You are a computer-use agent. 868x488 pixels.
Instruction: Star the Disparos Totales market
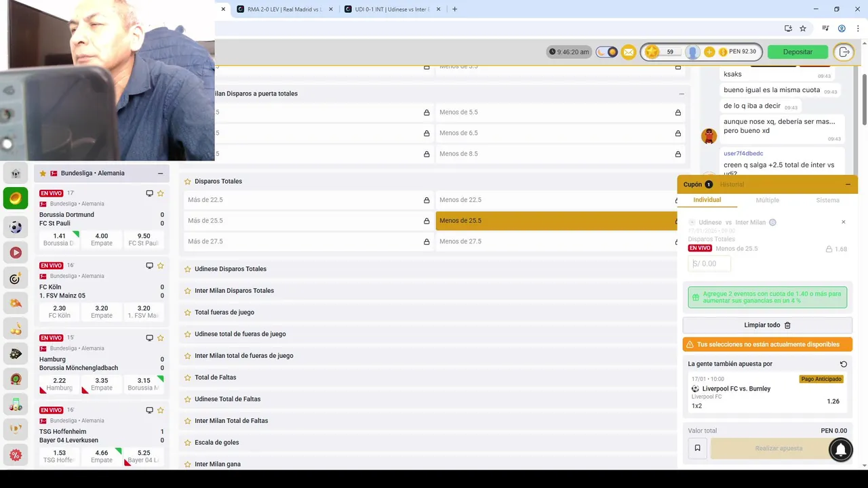coord(188,182)
